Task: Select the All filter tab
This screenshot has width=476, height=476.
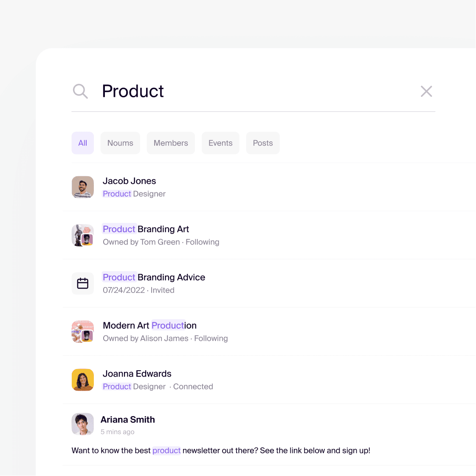Action: (x=82, y=143)
